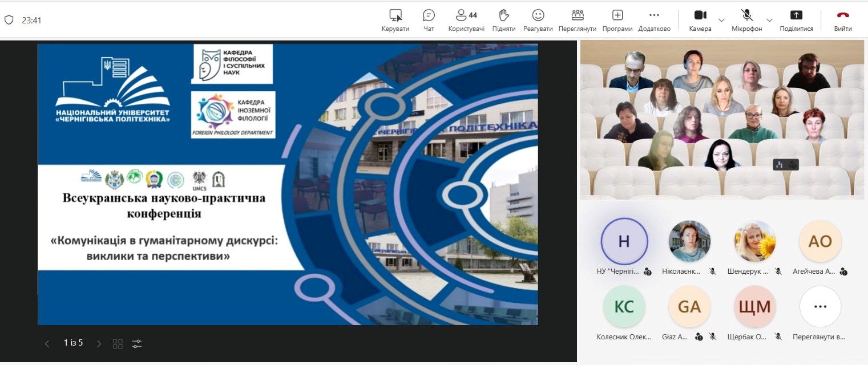Click the 23:41 meeting timer
This screenshot has width=868, height=365.
(x=32, y=20)
